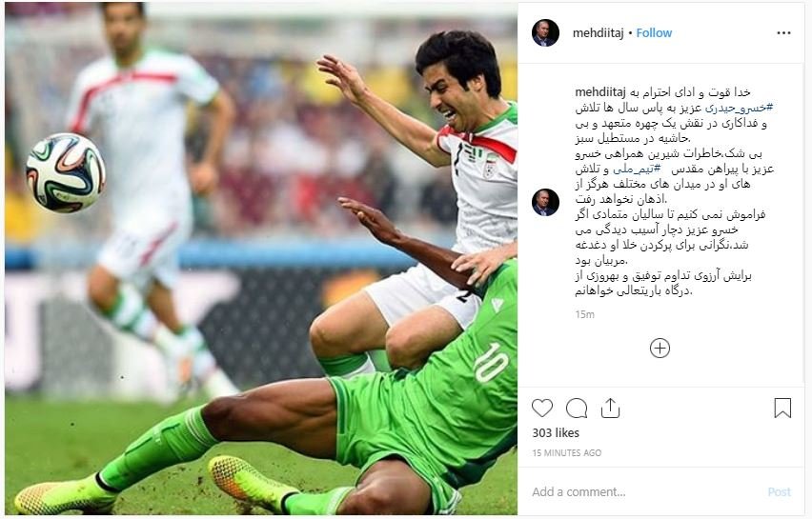Like the post with heart icon
The height and width of the screenshot is (519, 812).
(x=542, y=409)
